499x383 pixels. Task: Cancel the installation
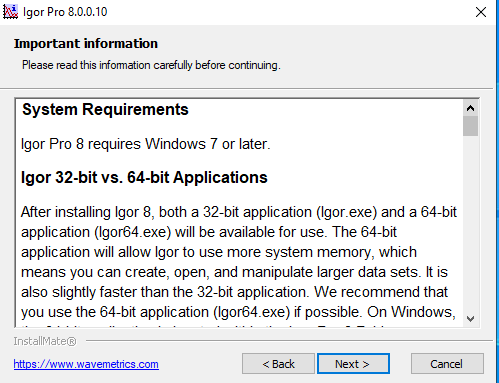click(x=447, y=364)
